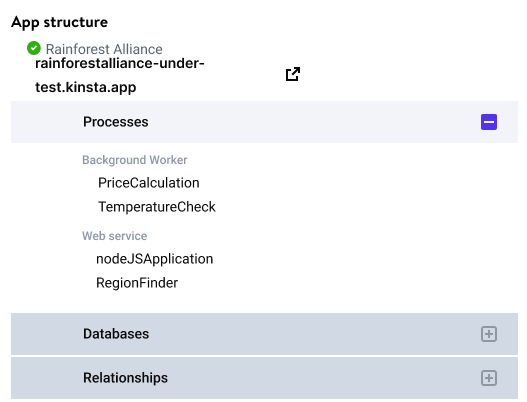Open the app in external link icon
527x402 pixels.
(293, 74)
